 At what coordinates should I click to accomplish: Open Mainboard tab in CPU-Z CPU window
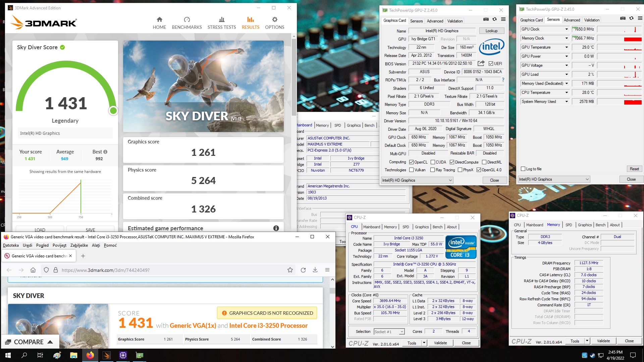point(372,227)
